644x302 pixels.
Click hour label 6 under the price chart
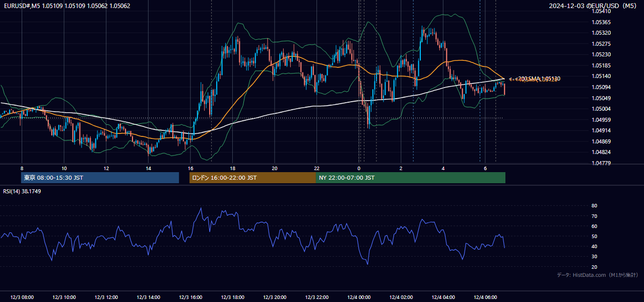485,168
